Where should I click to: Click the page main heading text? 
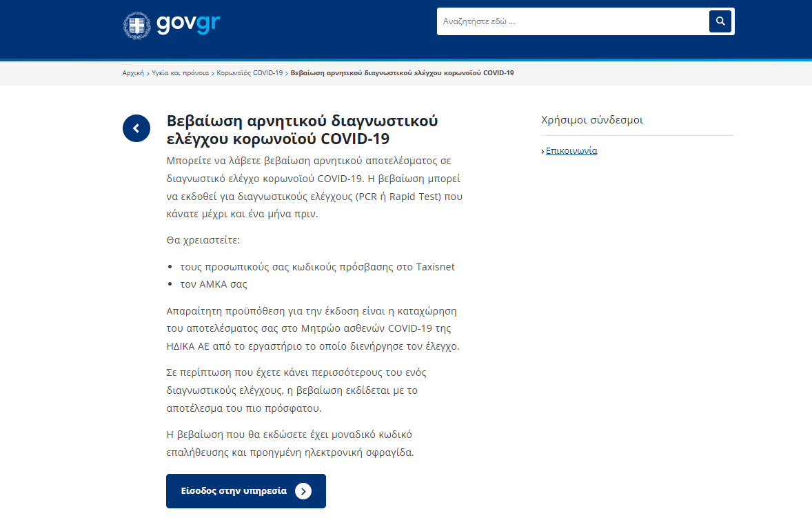(x=302, y=129)
